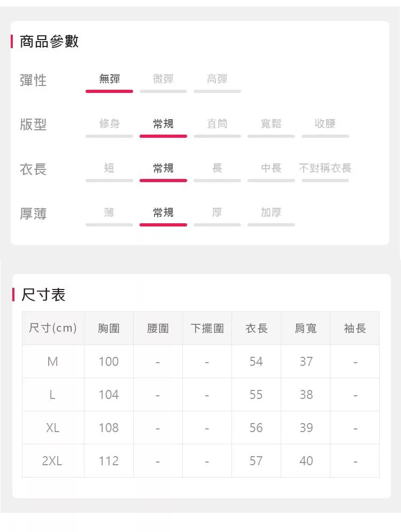Choose the 直筒 fit option

[x=217, y=124]
